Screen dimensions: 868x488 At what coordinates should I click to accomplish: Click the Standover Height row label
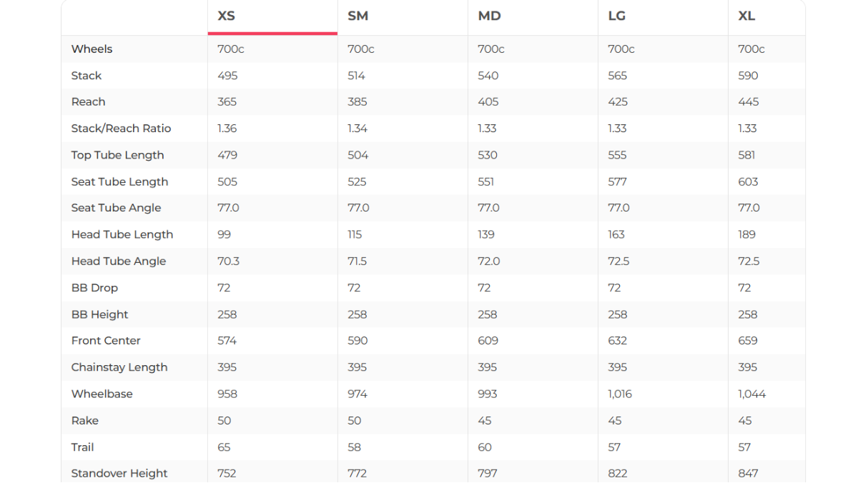(x=119, y=473)
